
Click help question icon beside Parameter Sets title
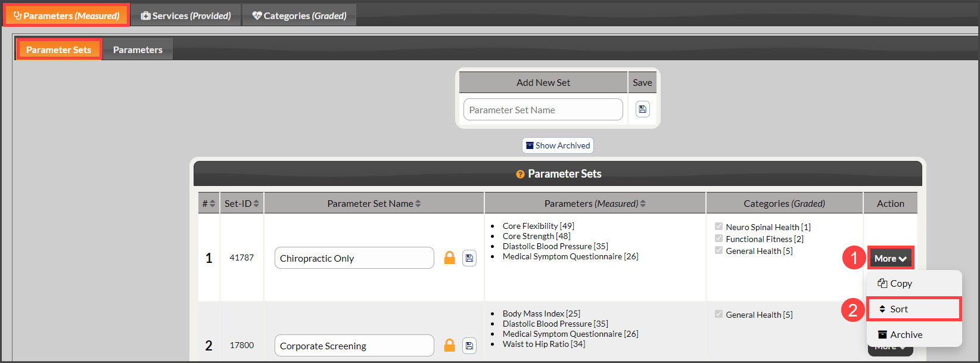pos(520,174)
